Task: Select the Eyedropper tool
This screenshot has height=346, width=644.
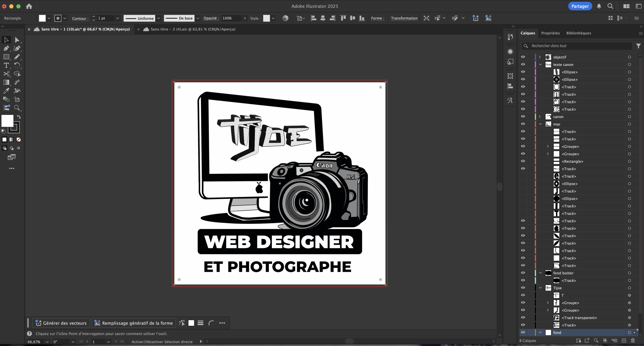Action: [x=6, y=91]
